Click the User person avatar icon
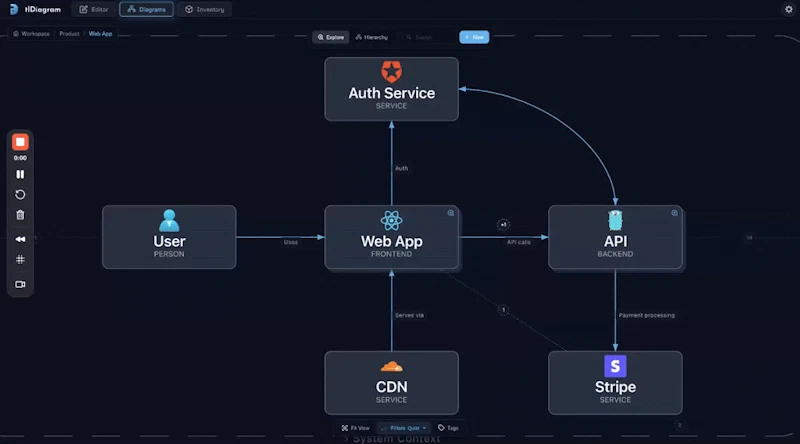Screen dimensions: 800x444 tap(169, 220)
